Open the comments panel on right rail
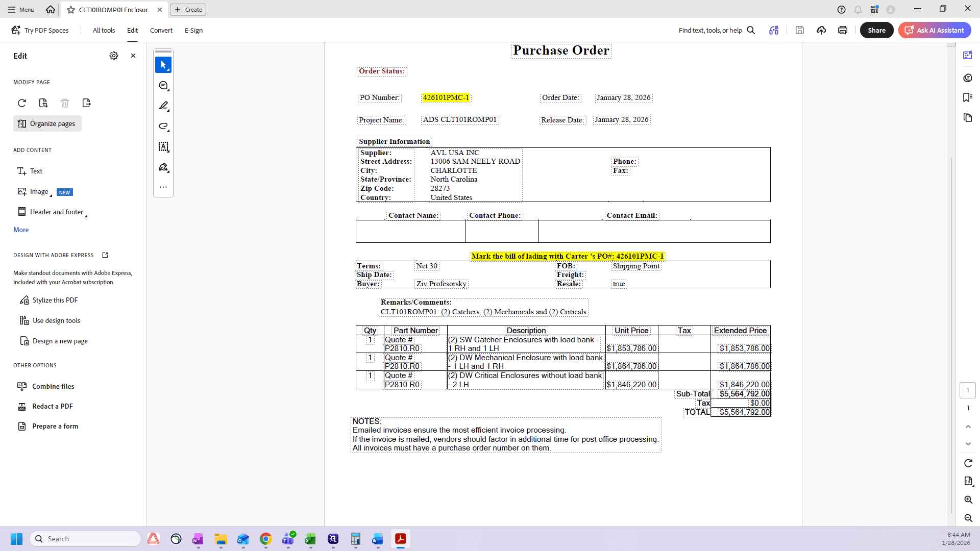Viewport: 980px width, 551px height. pyautogui.click(x=968, y=78)
